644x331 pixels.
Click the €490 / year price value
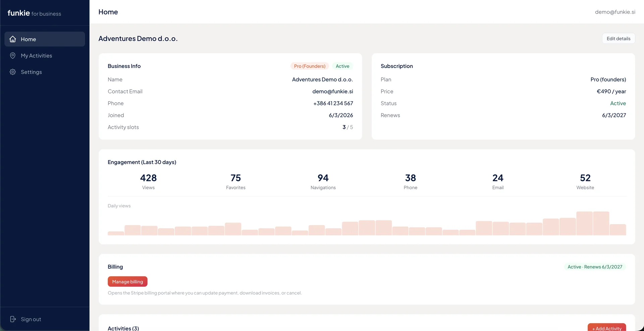coord(611,91)
